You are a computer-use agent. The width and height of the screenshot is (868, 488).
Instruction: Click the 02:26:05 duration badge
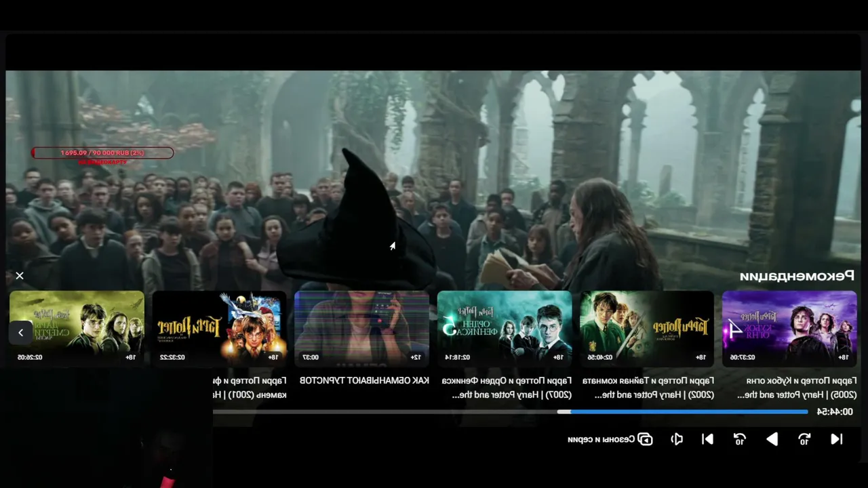click(x=30, y=357)
